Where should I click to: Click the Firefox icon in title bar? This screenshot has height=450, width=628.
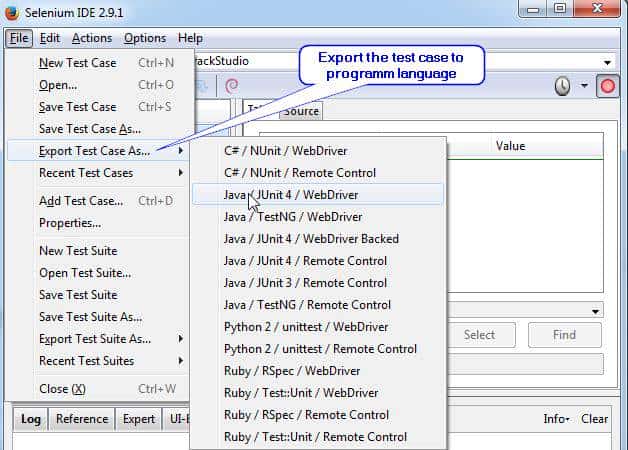tap(11, 10)
